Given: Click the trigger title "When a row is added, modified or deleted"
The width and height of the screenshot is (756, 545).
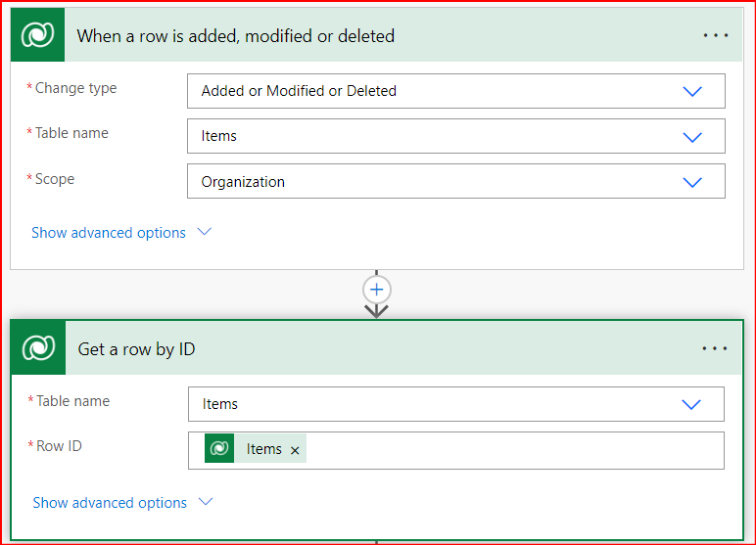Looking at the screenshot, I should (235, 36).
